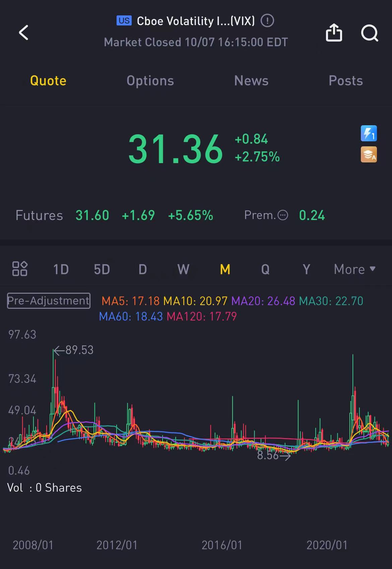Tap the premium value 0.24
The width and height of the screenshot is (392, 569).
312,215
